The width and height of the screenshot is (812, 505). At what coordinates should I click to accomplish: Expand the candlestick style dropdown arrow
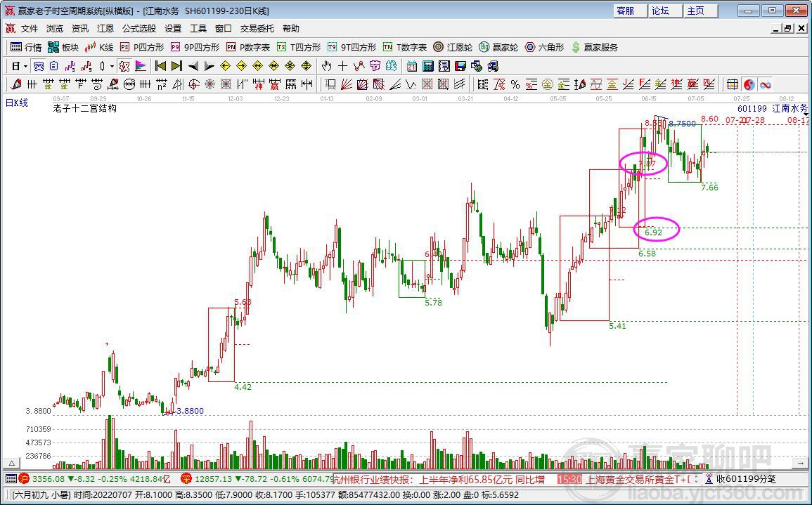tap(111, 66)
